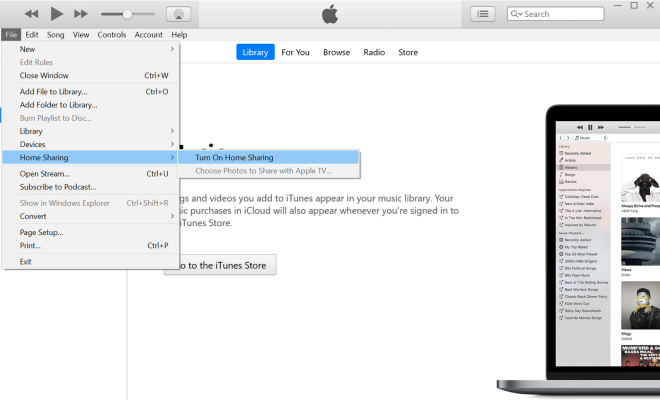Choose Exit from File menu
Image resolution: width=660 pixels, height=400 pixels.
(90, 261)
